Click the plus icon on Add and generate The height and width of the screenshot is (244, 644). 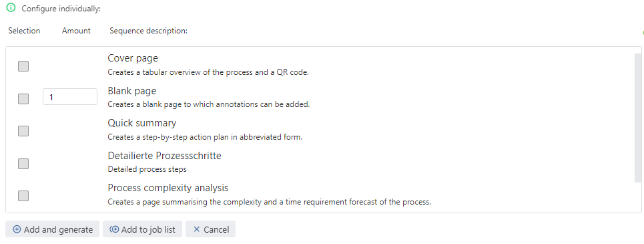[x=17, y=229]
